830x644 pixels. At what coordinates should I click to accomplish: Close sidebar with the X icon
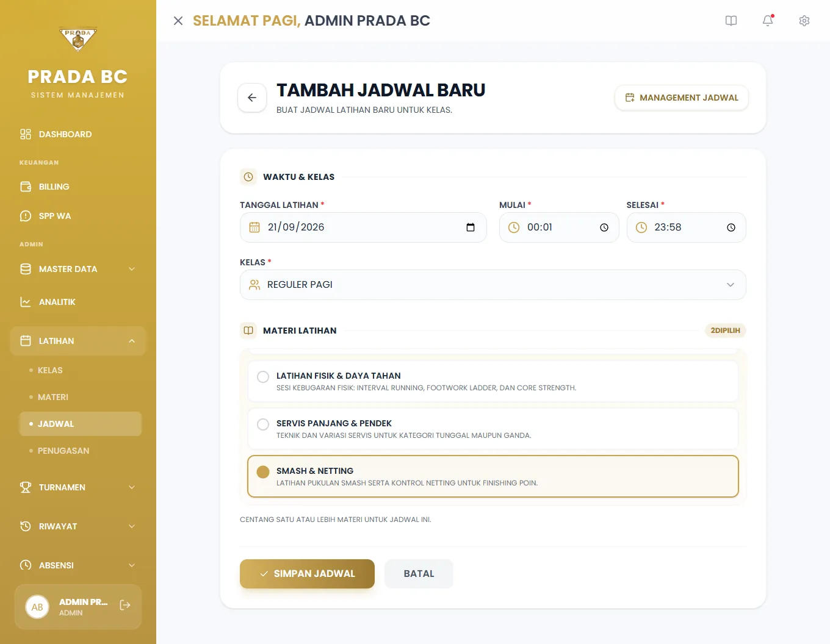[x=178, y=21]
